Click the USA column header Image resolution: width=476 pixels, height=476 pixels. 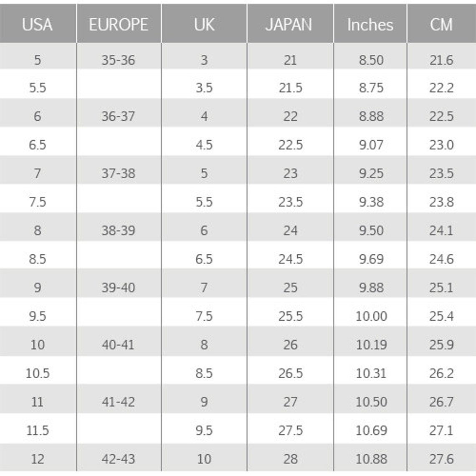click(x=37, y=24)
